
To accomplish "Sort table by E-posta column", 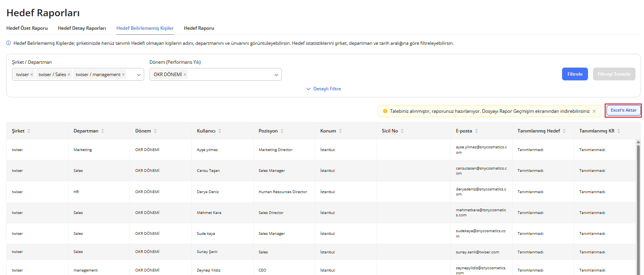I will point(476,131).
